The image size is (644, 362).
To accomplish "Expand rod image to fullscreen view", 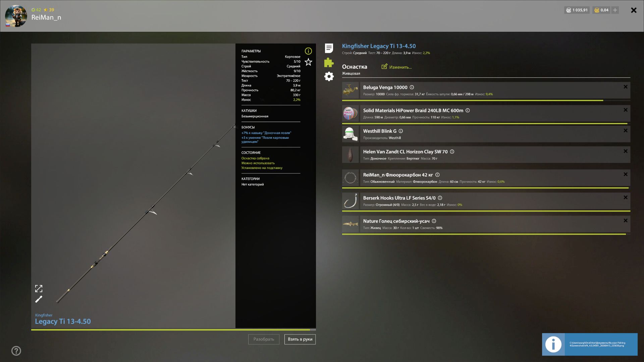I will [39, 289].
